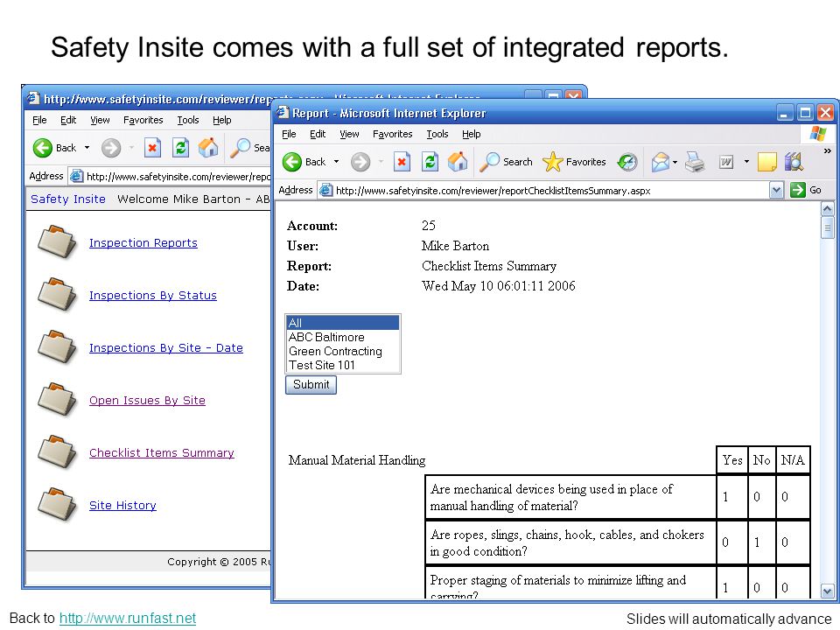Click folder icon beside Site History
840x630 pixels.
click(x=57, y=504)
